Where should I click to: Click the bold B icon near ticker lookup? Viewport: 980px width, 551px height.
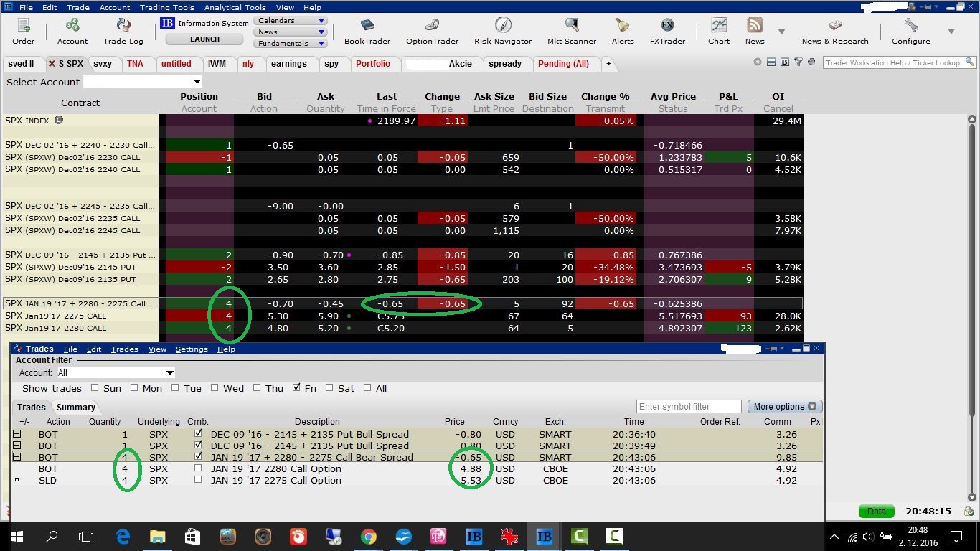(x=785, y=62)
